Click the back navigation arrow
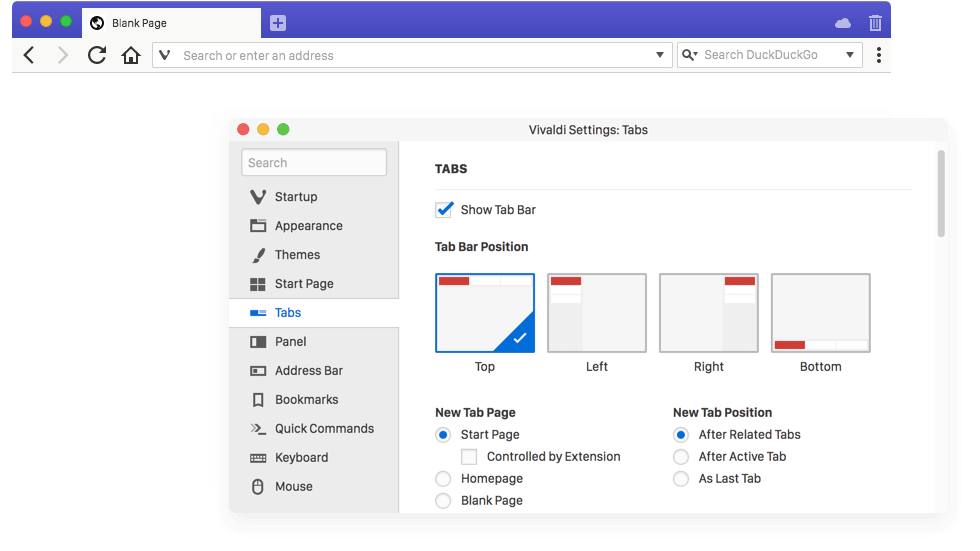The height and width of the screenshot is (551, 980). (29, 55)
